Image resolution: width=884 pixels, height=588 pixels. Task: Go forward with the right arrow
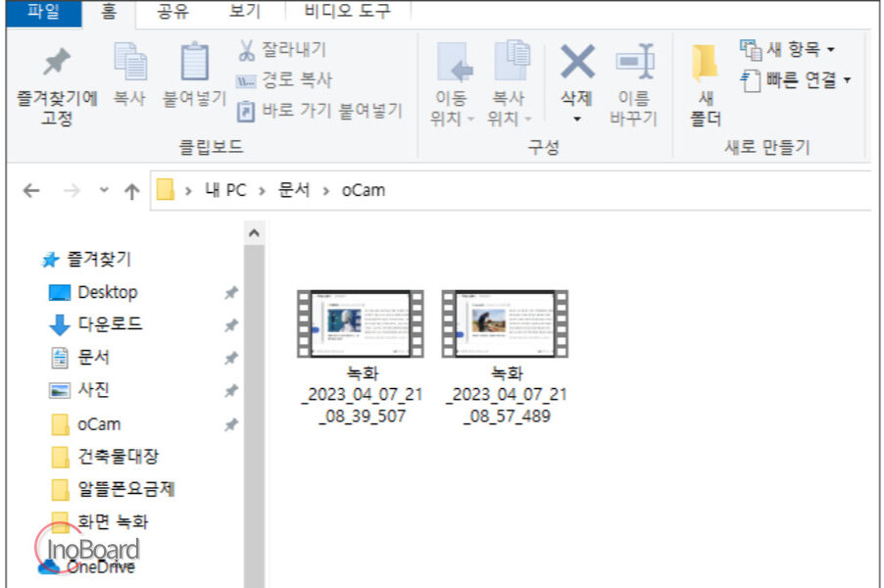coord(73,190)
